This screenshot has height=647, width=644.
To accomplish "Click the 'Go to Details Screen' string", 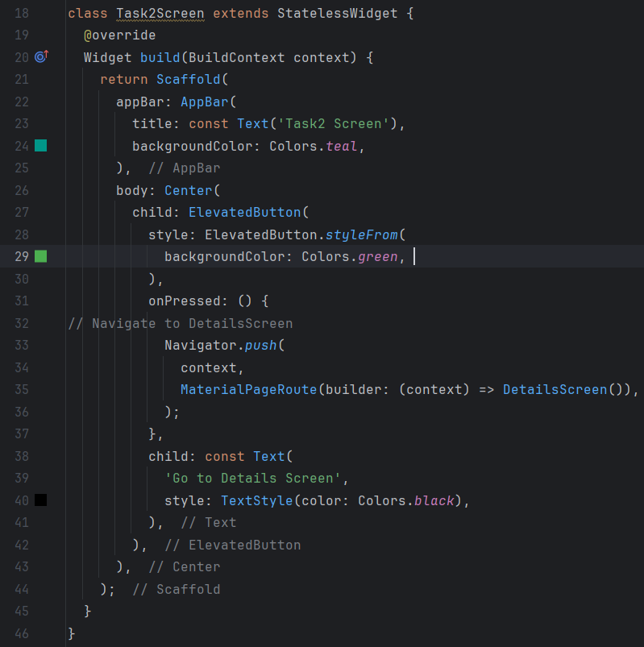I will 252,479.
